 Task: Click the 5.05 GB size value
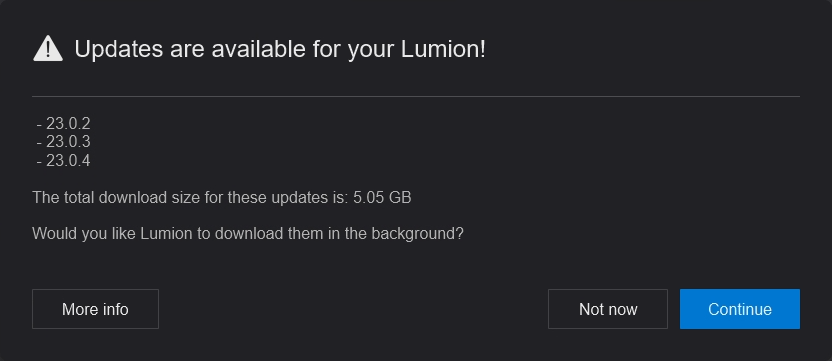382,197
